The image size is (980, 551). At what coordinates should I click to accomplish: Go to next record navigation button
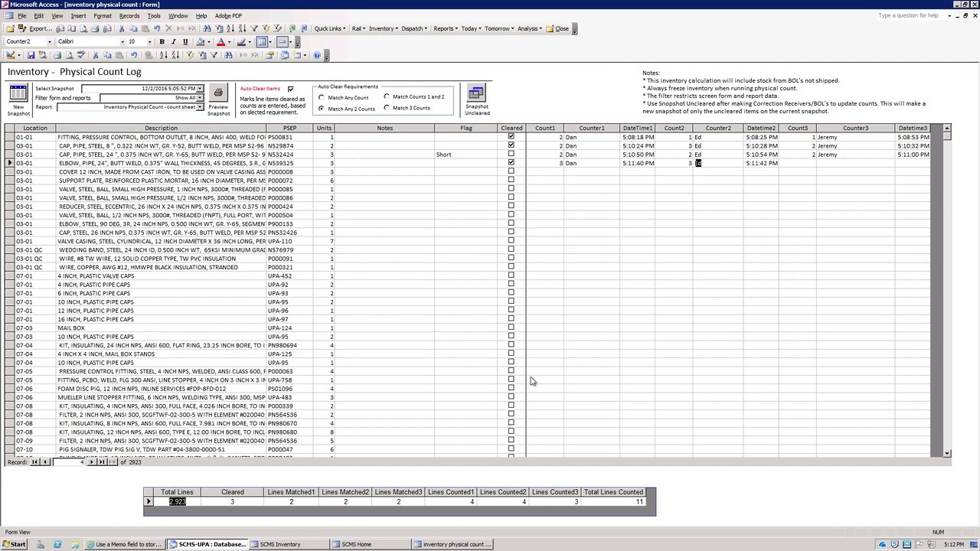click(x=92, y=462)
